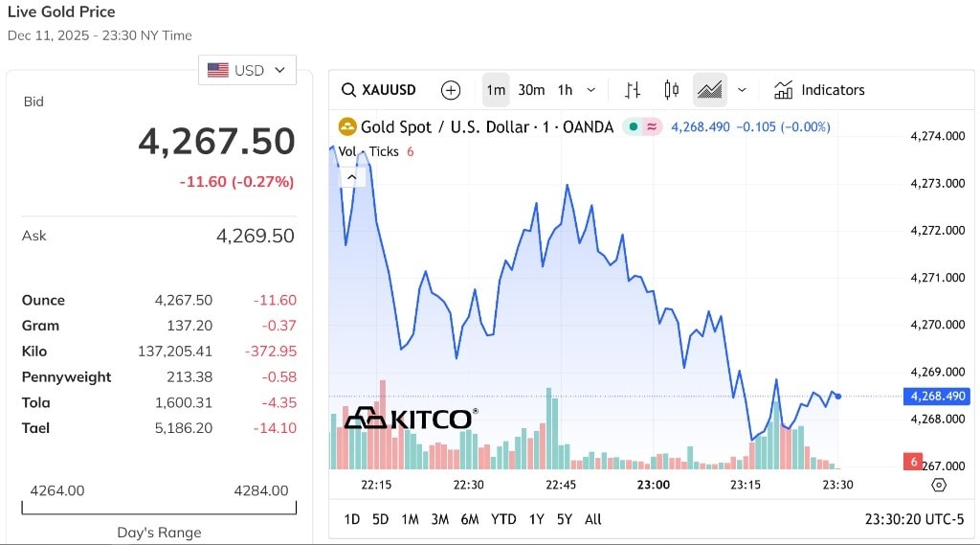The height and width of the screenshot is (545, 980).
Task: Select the area chart style icon
Action: pos(709,90)
